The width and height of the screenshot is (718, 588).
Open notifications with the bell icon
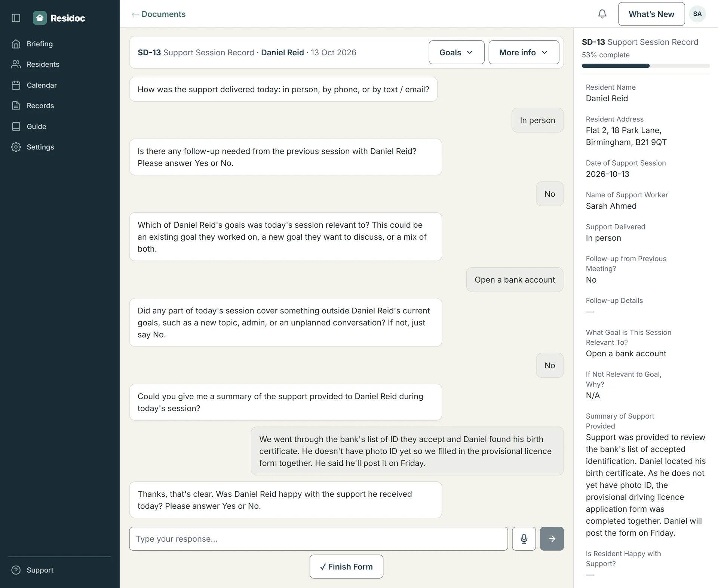click(602, 14)
